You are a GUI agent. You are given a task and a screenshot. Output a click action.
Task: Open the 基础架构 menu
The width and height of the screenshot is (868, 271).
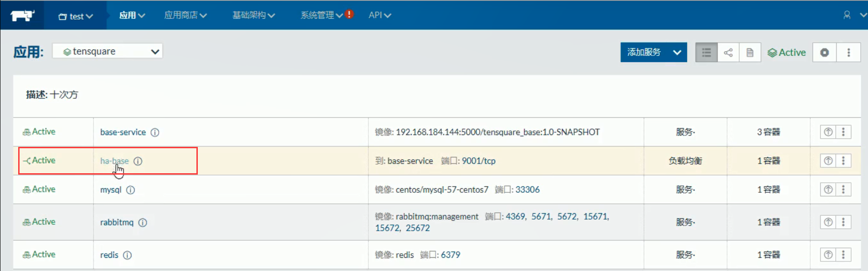(x=253, y=15)
